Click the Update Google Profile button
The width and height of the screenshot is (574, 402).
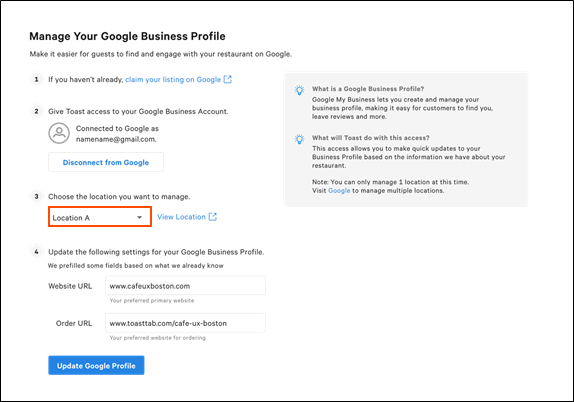tap(96, 365)
